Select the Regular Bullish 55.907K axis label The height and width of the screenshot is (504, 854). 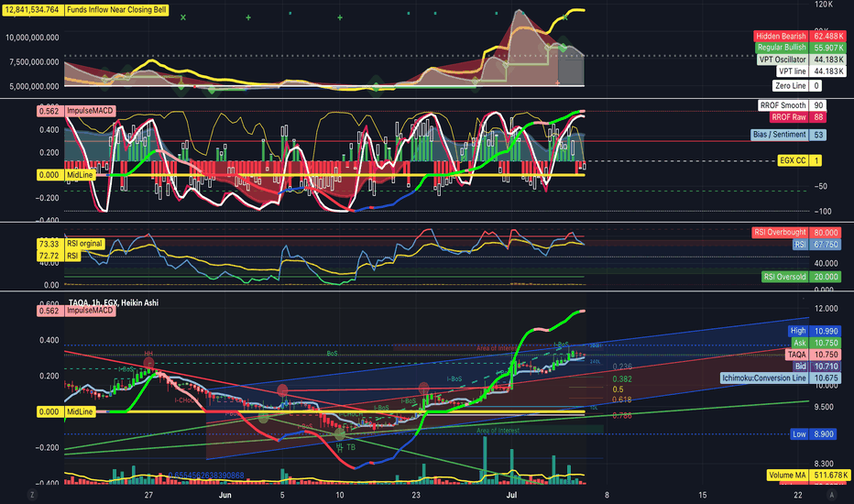tap(801, 48)
